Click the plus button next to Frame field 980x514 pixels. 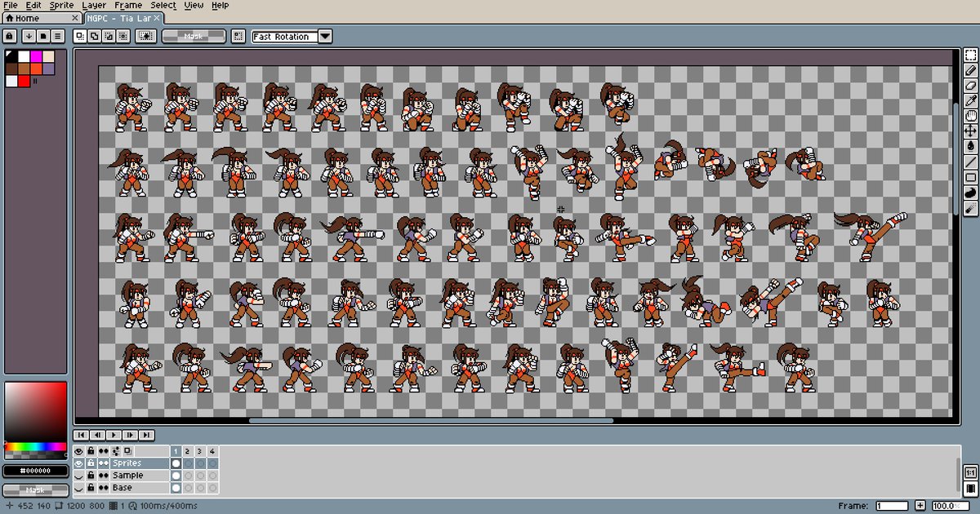click(x=920, y=506)
